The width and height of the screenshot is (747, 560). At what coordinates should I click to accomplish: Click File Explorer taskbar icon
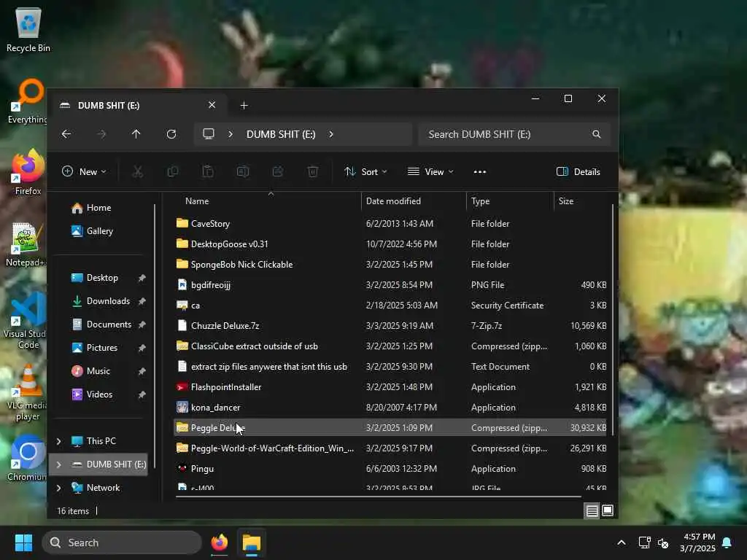pos(252,542)
